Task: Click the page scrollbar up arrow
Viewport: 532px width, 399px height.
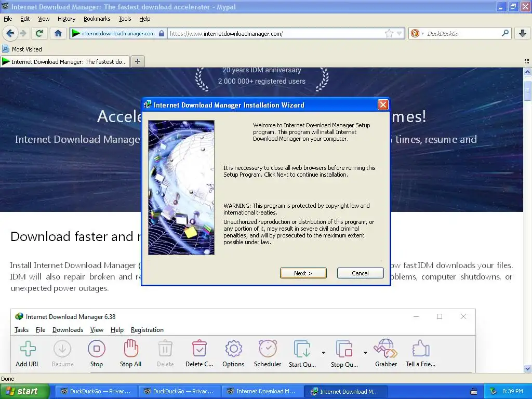Action: pyautogui.click(x=527, y=72)
